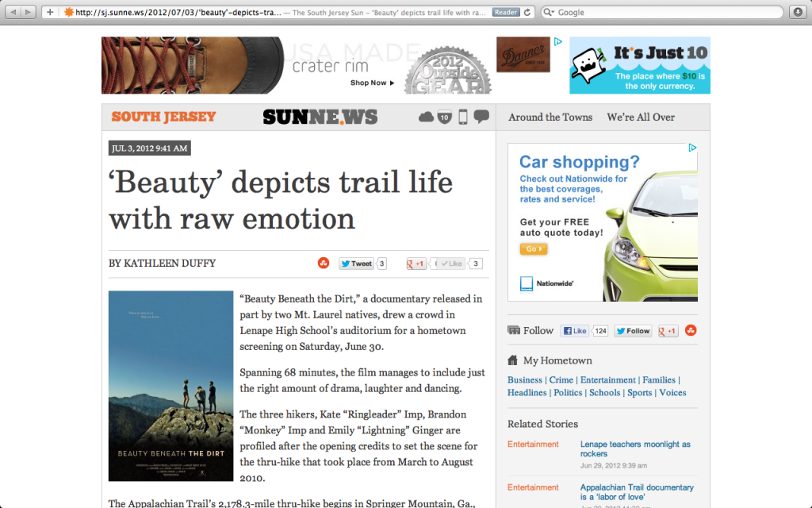Open the Reader view button
The image size is (812, 508).
click(x=505, y=12)
